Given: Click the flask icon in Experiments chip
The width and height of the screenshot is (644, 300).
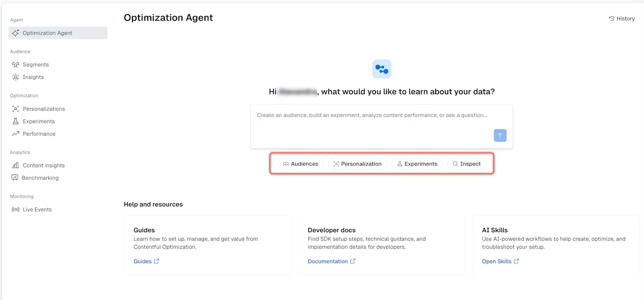Looking at the screenshot, I should coord(400,164).
